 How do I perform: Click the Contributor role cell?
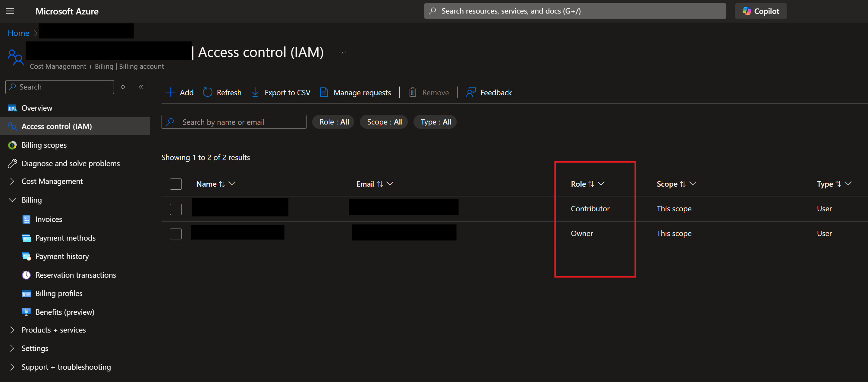(x=590, y=209)
